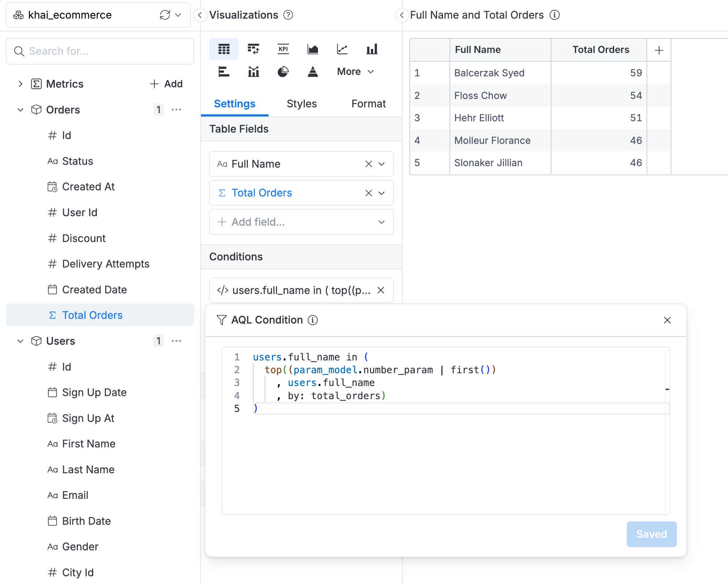Pick the line chart visualization
Viewport: 728px width, 585px height.
[342, 49]
